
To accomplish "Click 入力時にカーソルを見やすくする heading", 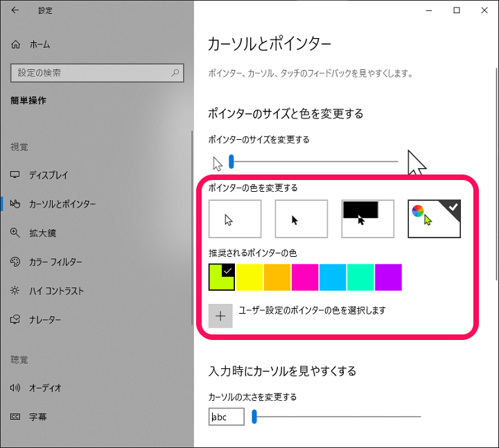I will point(282,371).
